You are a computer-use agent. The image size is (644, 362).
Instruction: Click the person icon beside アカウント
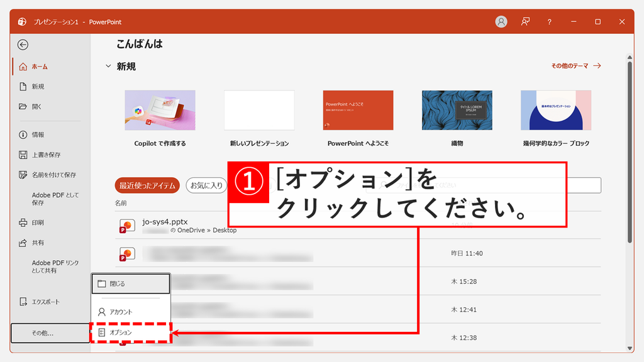tap(102, 312)
